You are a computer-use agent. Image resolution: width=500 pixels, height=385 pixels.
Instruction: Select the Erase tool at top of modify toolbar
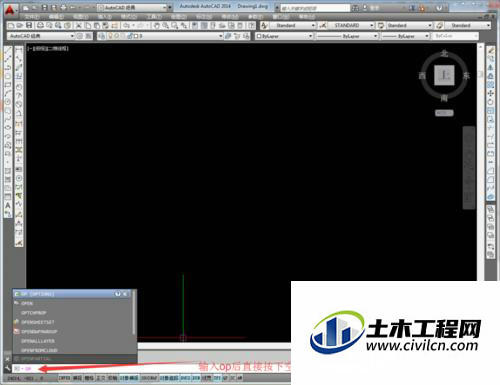[491, 50]
